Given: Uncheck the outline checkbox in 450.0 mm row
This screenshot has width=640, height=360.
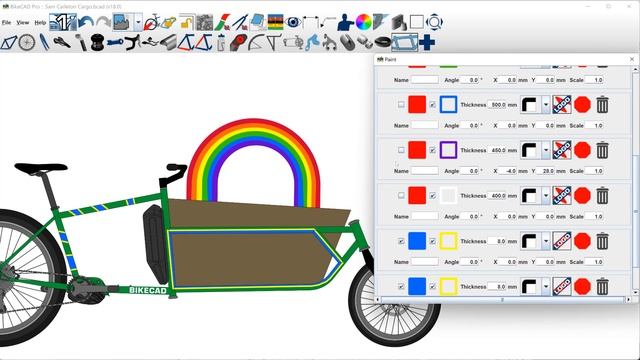Looking at the screenshot, I should coord(432,150).
